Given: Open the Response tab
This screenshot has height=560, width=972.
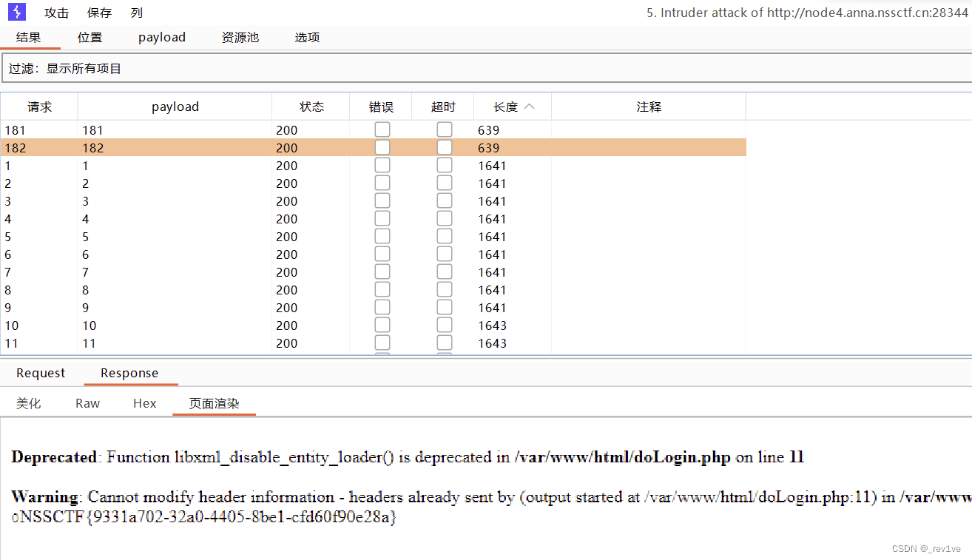Looking at the screenshot, I should pyautogui.click(x=129, y=373).
